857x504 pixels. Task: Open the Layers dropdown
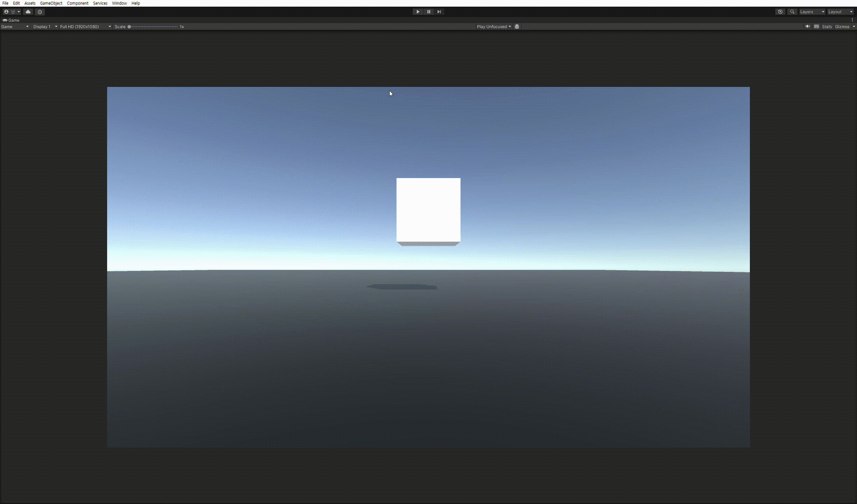pyautogui.click(x=811, y=12)
